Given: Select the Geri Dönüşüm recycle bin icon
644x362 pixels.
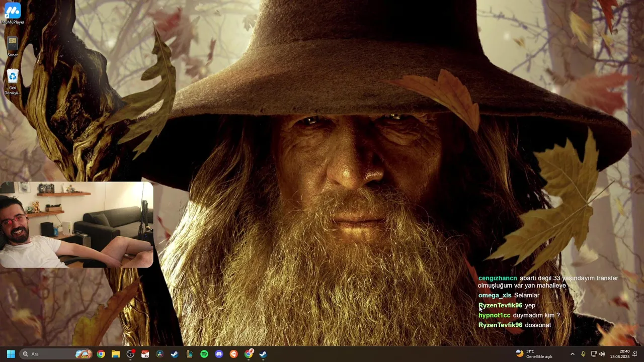Looking at the screenshot, I should point(13,82).
